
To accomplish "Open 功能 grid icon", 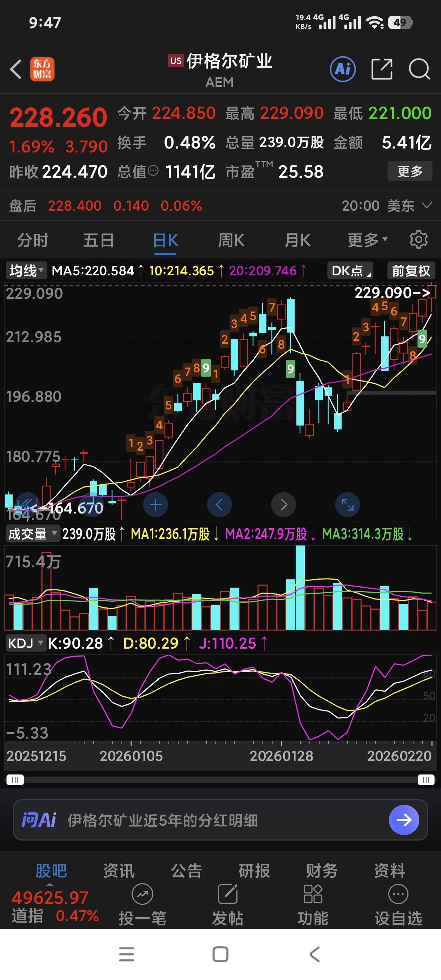I will pyautogui.click(x=313, y=894).
